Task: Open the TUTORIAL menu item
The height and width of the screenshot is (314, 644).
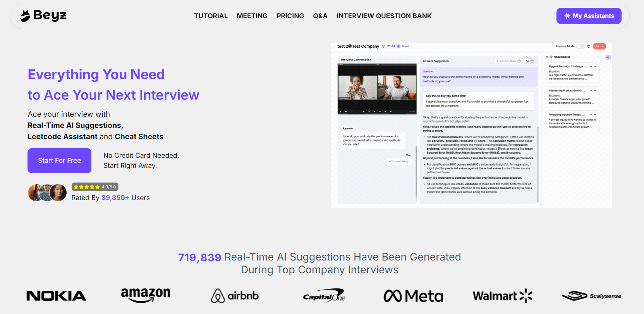Action: pos(211,16)
